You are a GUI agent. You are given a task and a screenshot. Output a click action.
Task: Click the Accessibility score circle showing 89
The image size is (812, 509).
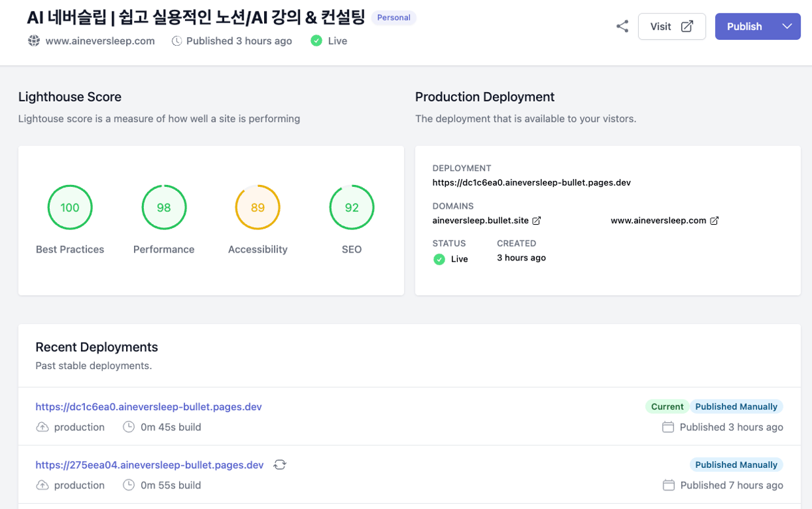[x=257, y=207]
